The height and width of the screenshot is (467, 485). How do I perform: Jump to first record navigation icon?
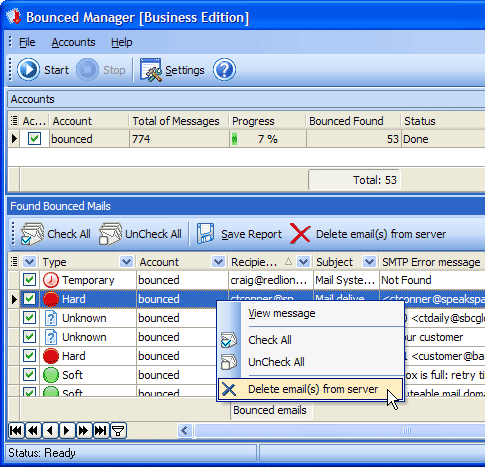16,431
